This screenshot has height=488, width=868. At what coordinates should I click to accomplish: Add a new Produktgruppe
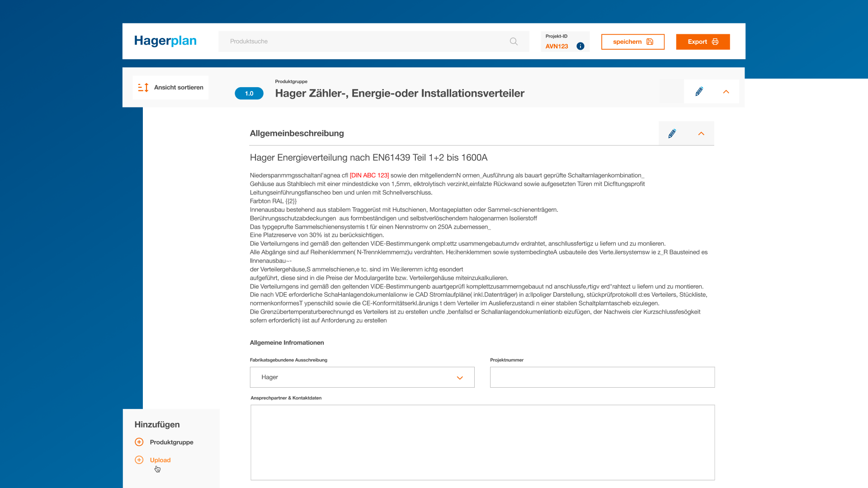[171, 442]
